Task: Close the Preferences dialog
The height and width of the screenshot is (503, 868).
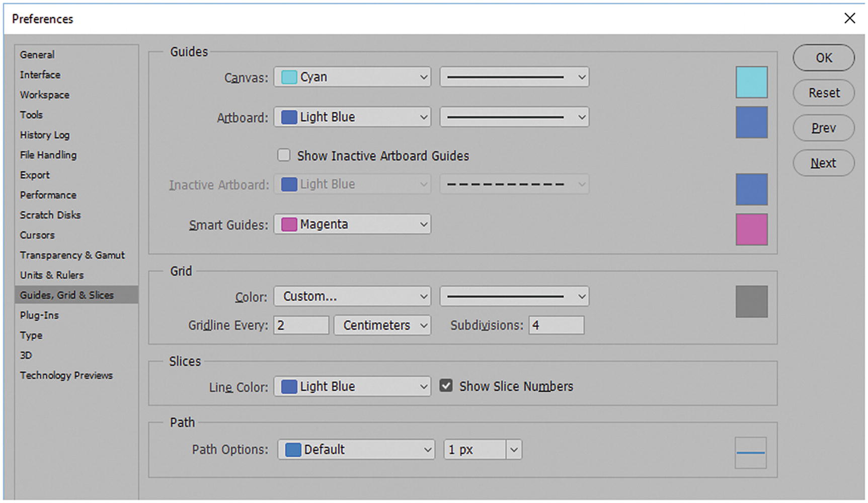Action: coord(849,19)
